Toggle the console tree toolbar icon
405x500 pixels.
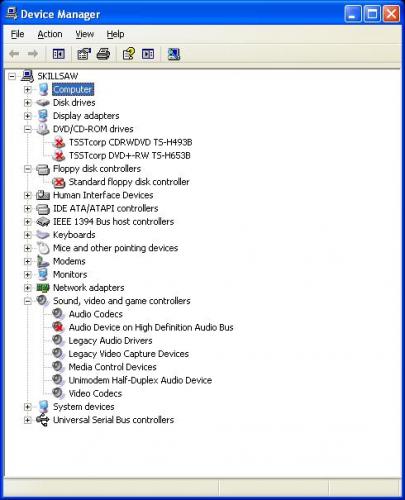(x=59, y=54)
